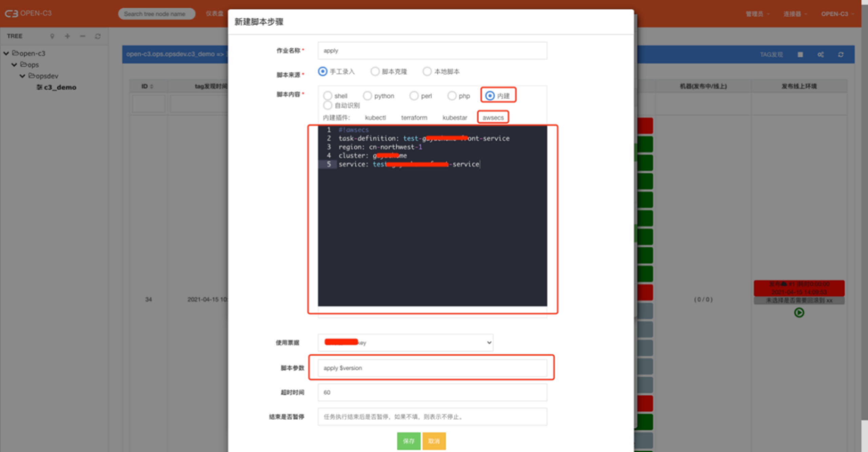Click the square icon beside TAG发现
The image size is (868, 452).
[x=800, y=55]
